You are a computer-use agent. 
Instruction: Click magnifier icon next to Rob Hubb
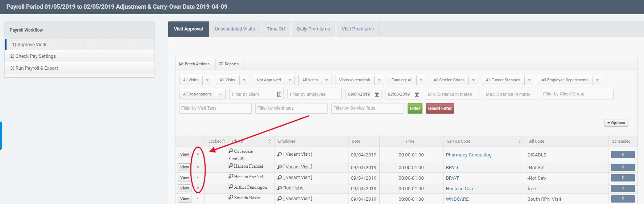tap(280, 188)
